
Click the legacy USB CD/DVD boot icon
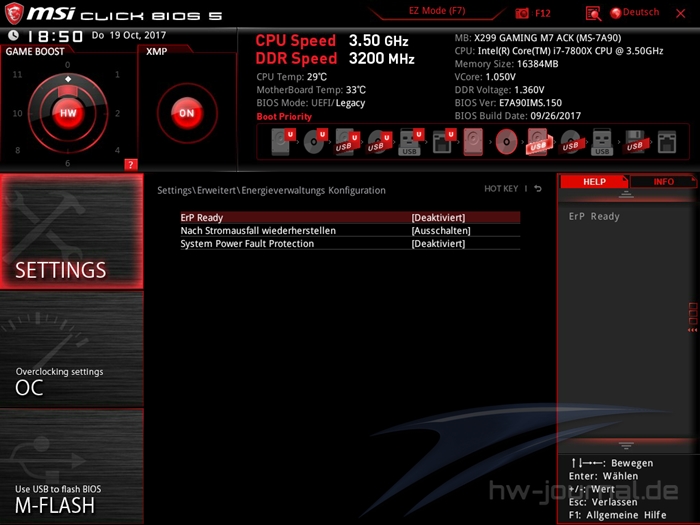click(x=571, y=142)
